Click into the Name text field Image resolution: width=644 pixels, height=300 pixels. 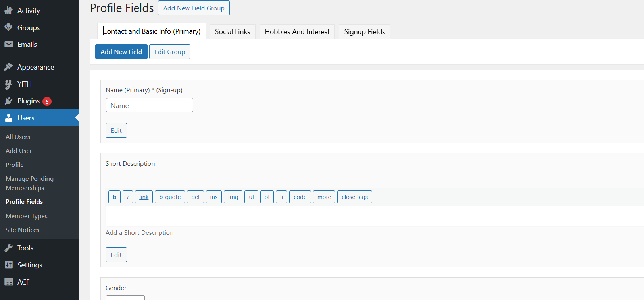click(149, 105)
